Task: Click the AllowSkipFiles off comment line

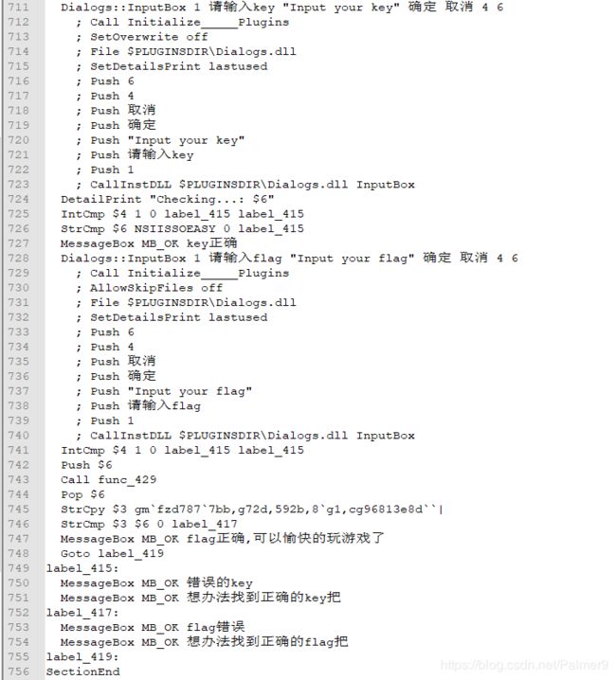Action: click(150, 288)
